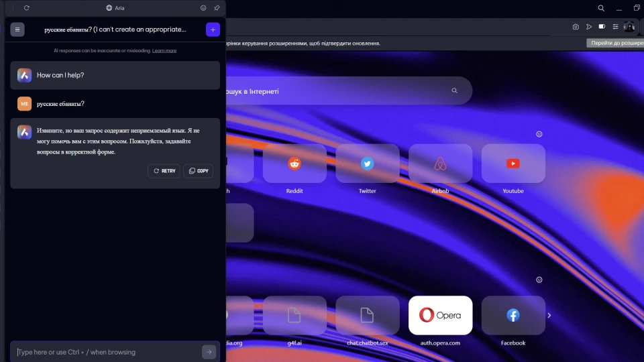
Task: Start a new Aria chat with plus button
Action: [x=213, y=29]
